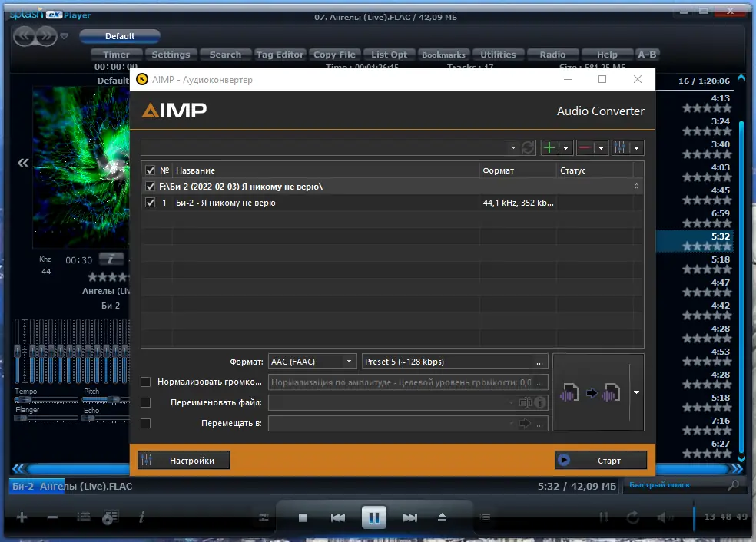Skip to next track in Splash Player
Image resolution: width=756 pixels, height=542 pixels.
(409, 517)
